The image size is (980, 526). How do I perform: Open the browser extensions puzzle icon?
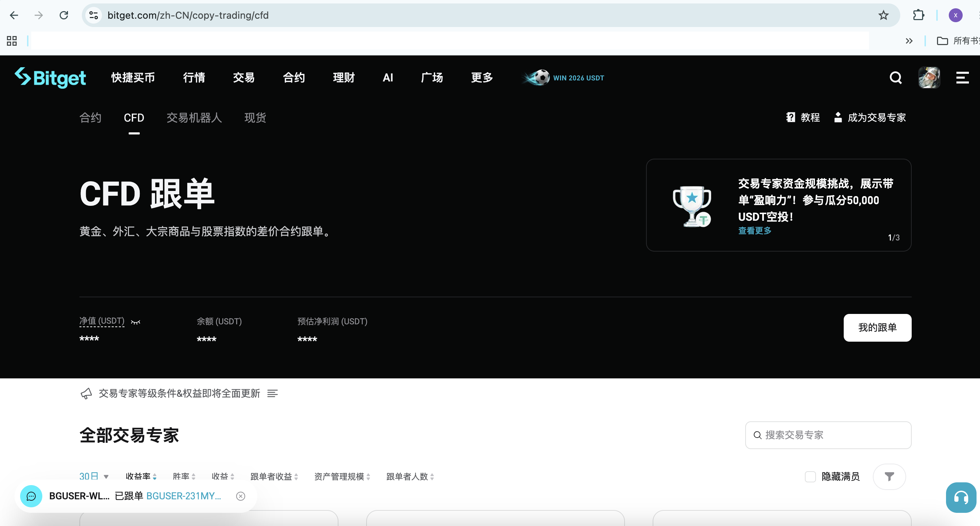918,15
